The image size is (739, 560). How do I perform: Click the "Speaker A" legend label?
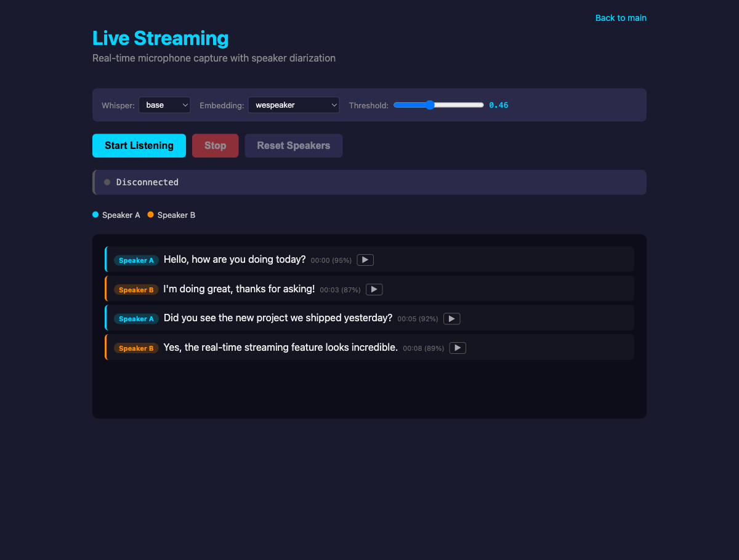point(121,215)
